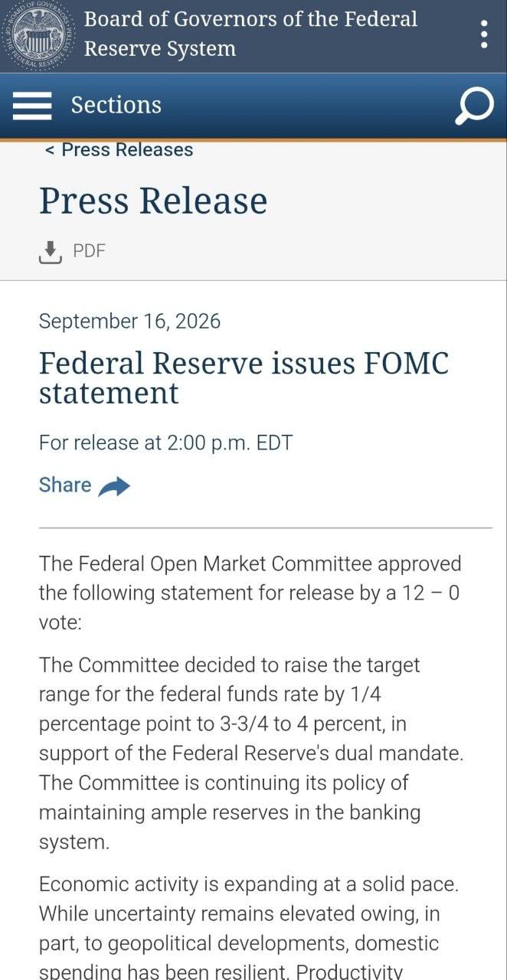Click the back chevron before Press Releases
The width and height of the screenshot is (507, 980).
tap(50, 150)
